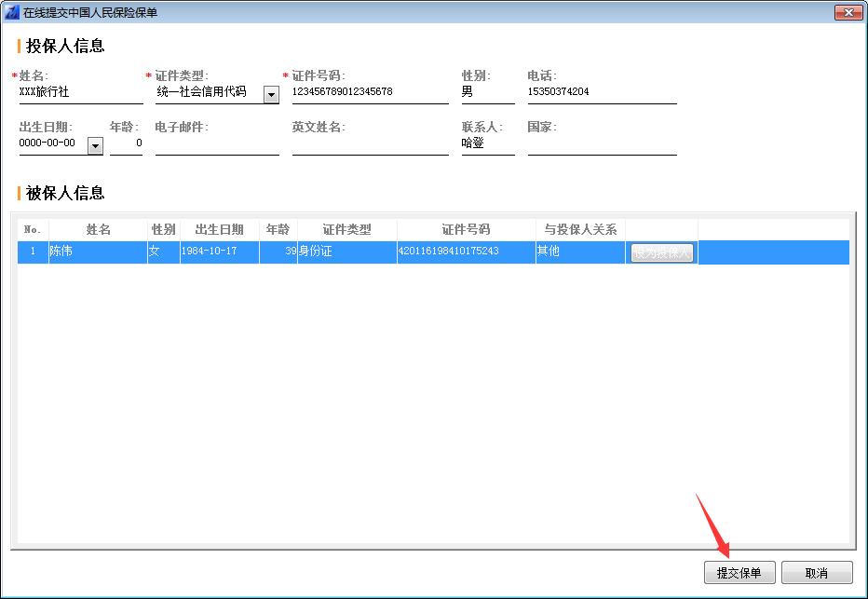Open the 证件类型 dropdown arrow
The image size is (868, 599).
[271, 94]
